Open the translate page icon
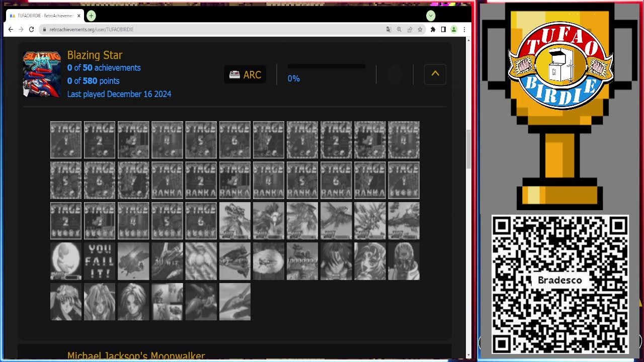The height and width of the screenshot is (362, 644). tap(388, 30)
